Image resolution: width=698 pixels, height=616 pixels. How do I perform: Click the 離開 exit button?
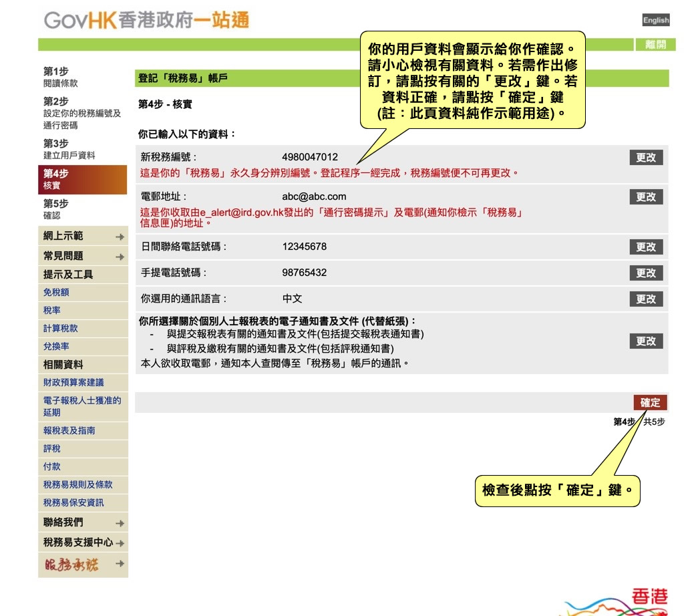pos(655,44)
